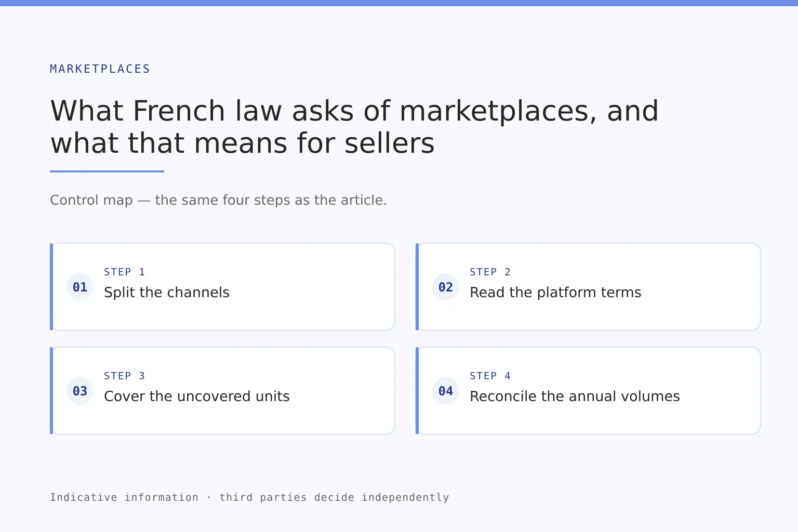Click the 04 number badge
The width and height of the screenshot is (798, 532).
tap(446, 391)
